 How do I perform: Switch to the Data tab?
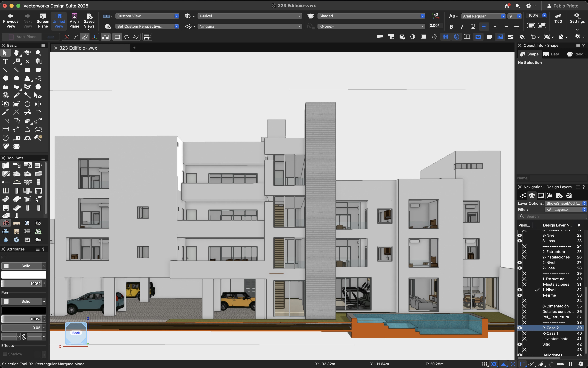[551, 54]
